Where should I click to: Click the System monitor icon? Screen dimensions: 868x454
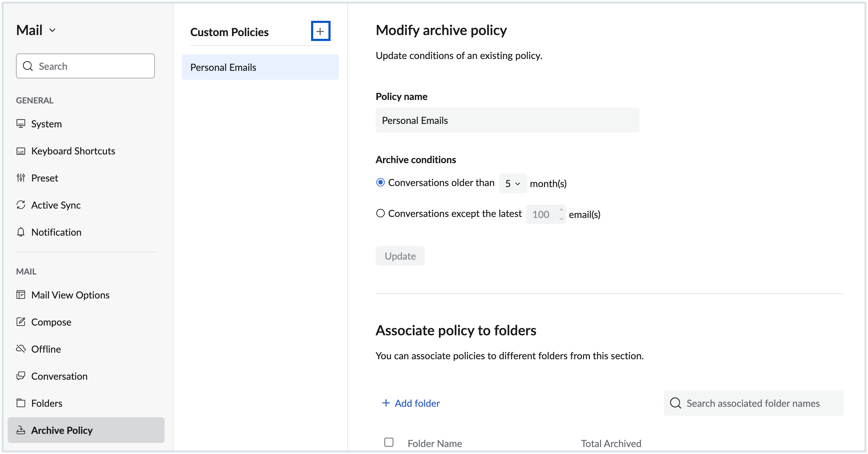click(x=21, y=124)
